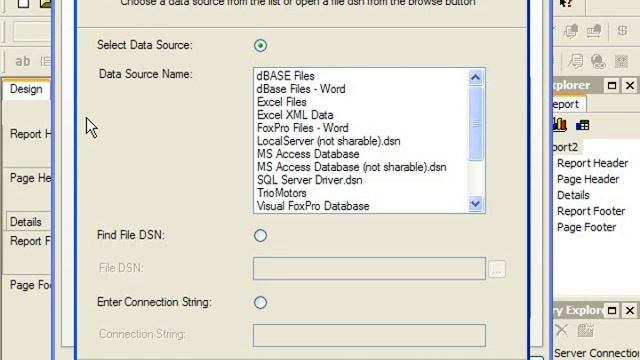Switch to the Design tab

26,89
